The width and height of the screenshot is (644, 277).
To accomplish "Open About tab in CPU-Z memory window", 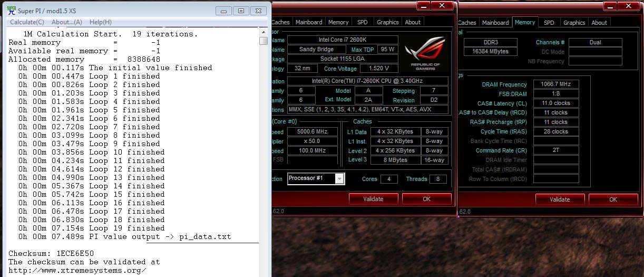I will pos(599,23).
